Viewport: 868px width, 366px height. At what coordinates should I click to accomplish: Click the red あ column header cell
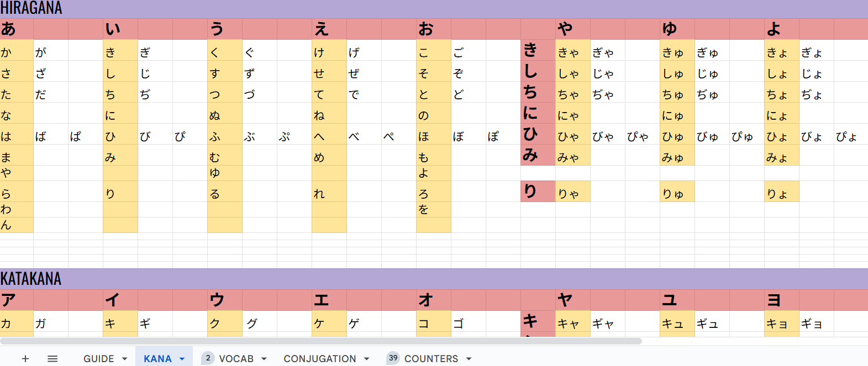pyautogui.click(x=17, y=29)
